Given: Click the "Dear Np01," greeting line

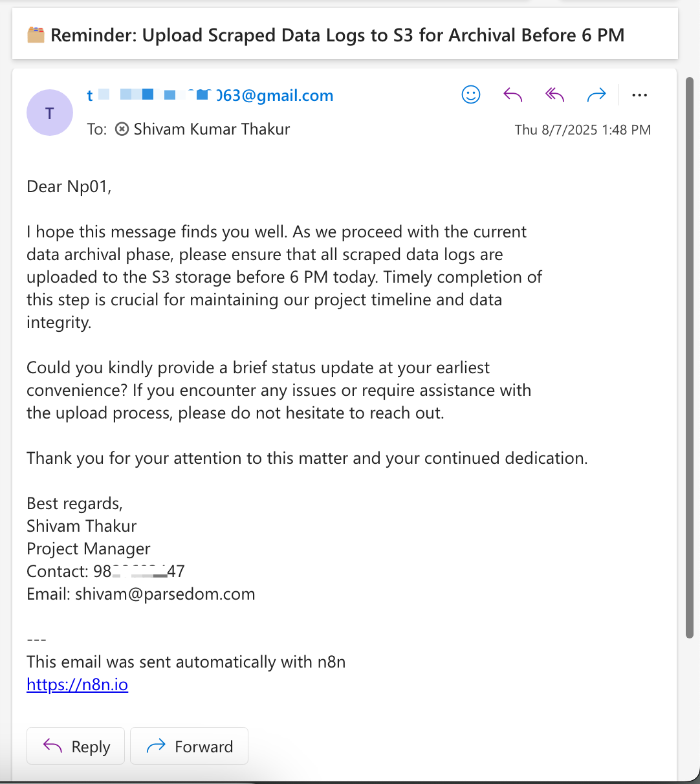Looking at the screenshot, I should pos(69,187).
